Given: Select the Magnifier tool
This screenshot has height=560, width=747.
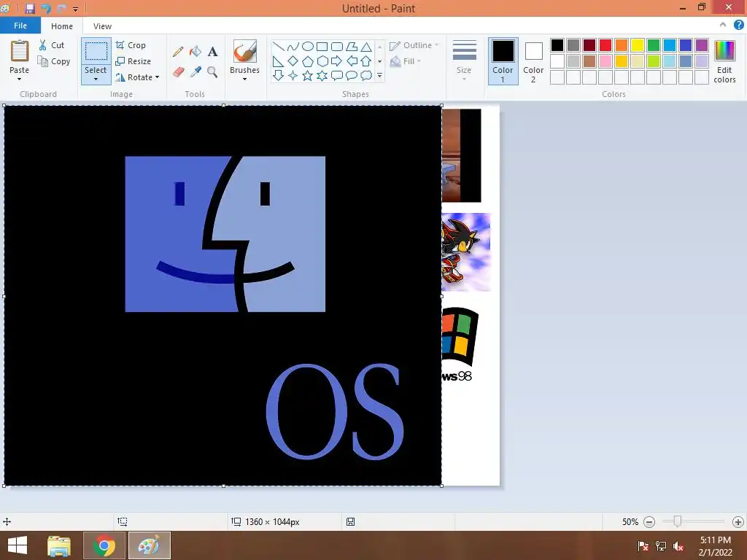Looking at the screenshot, I should (x=212, y=72).
